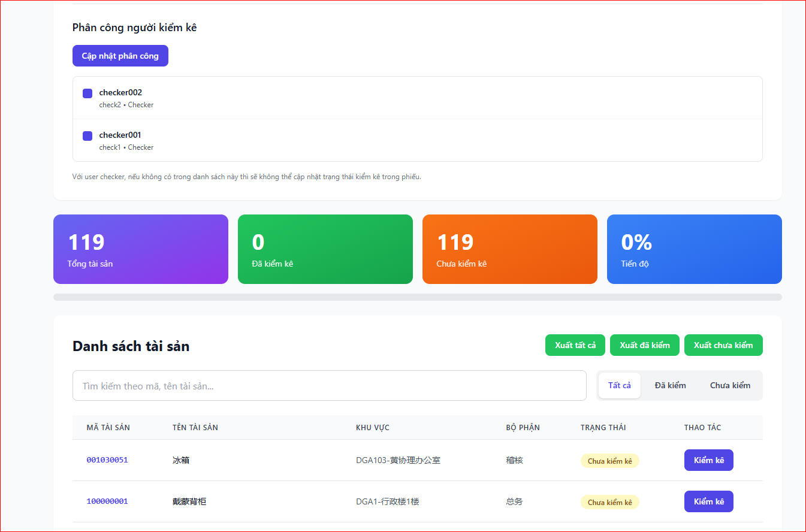Image resolution: width=806 pixels, height=532 pixels.
Task: Click the Tổng tài sản purple card
Action: coord(141,249)
